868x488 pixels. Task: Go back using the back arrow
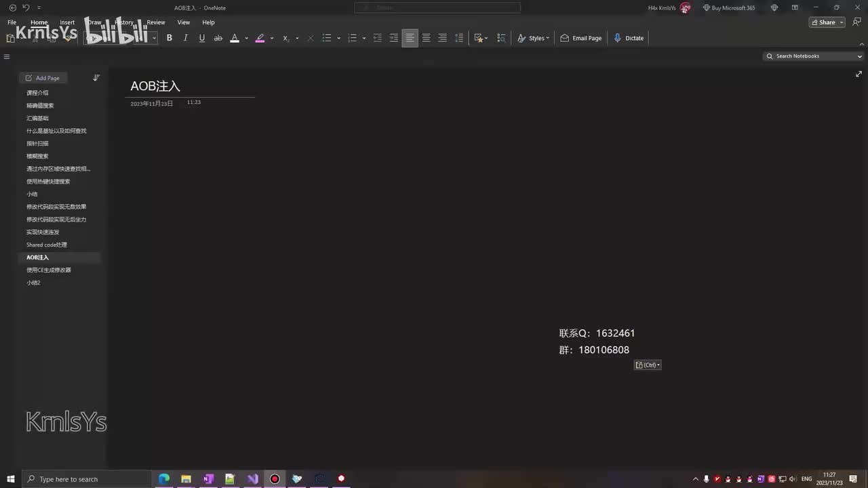[x=12, y=7]
